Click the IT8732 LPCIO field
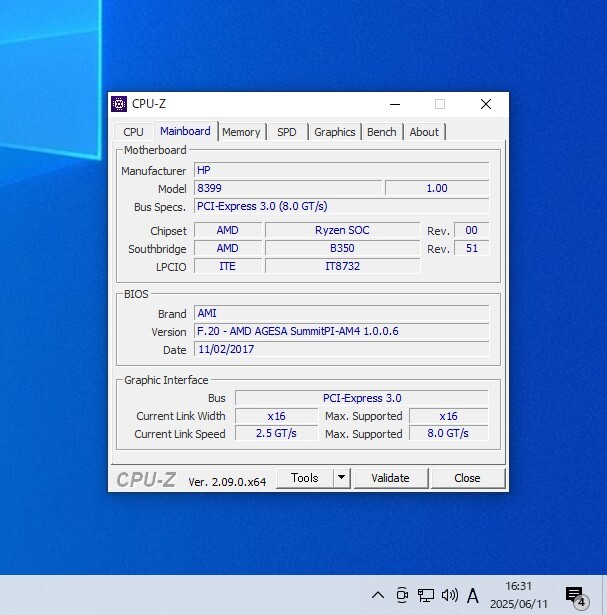Screen dimensions: 607x615 (x=342, y=266)
